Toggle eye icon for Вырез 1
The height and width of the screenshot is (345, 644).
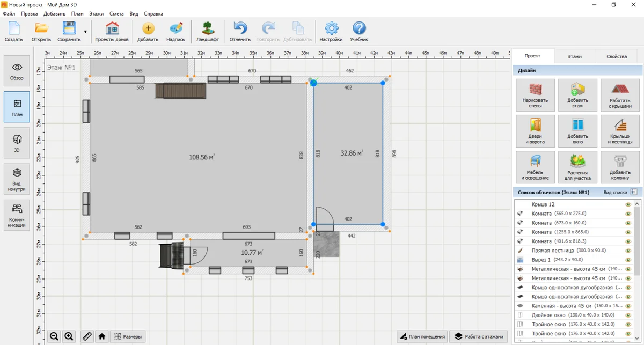point(627,259)
